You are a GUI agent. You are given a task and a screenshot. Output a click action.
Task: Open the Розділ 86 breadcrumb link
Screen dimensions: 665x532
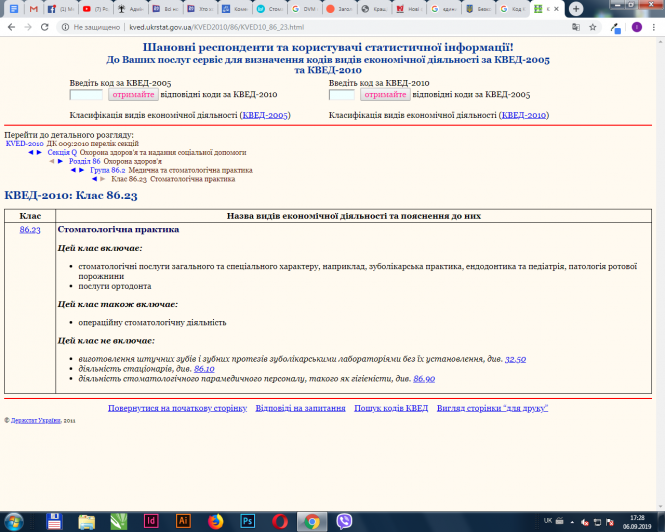coord(82,161)
